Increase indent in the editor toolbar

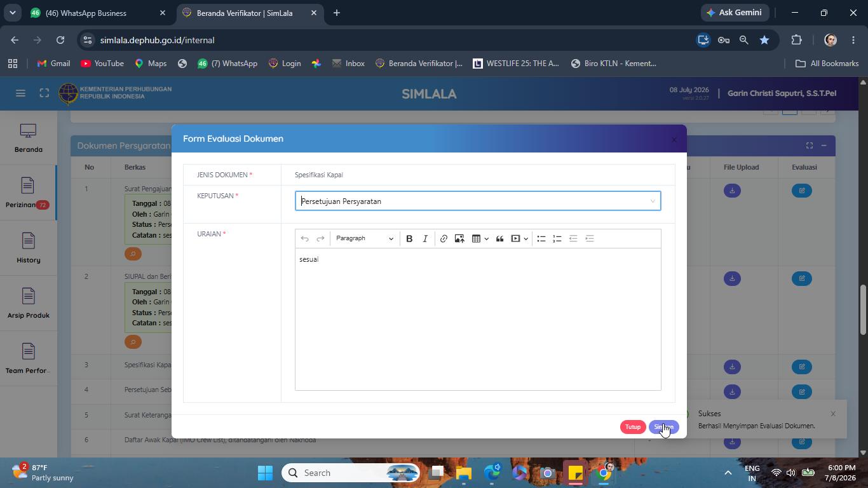590,238
